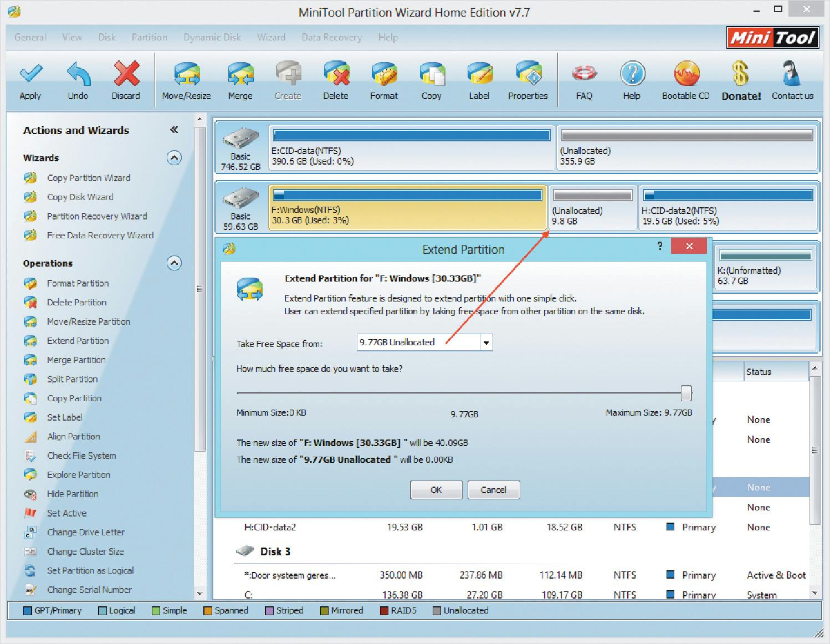Open the Format toolbar tool

tap(384, 80)
